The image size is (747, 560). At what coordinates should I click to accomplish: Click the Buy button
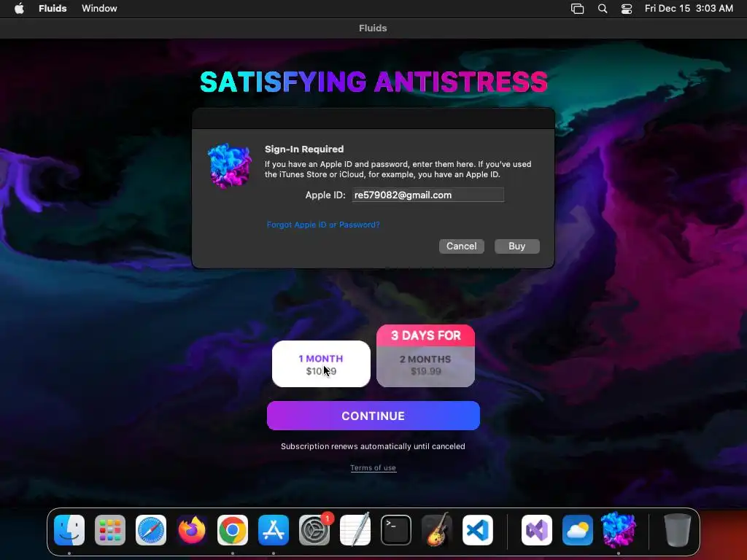(x=517, y=246)
